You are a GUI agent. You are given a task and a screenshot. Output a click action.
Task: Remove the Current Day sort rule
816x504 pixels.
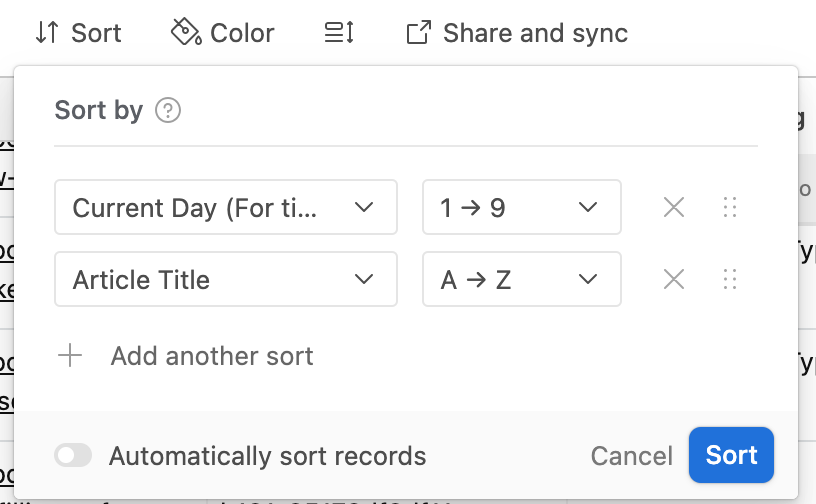tap(674, 207)
